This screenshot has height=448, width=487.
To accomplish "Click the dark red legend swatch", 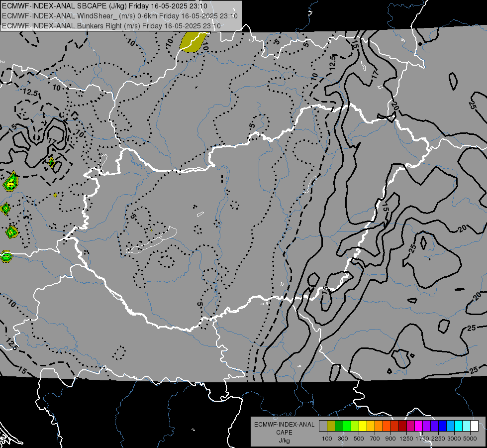I will [403, 426].
